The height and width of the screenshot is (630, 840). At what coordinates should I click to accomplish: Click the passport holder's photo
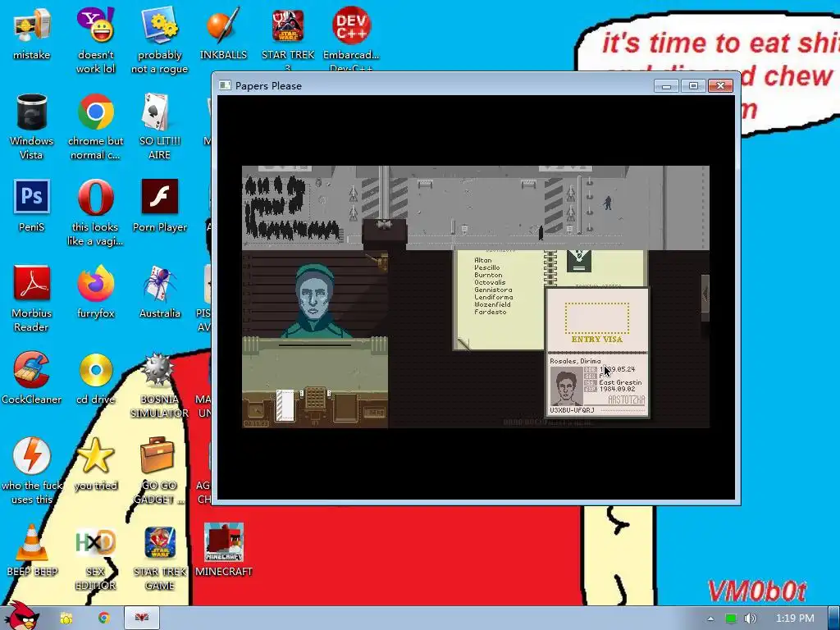click(566, 386)
